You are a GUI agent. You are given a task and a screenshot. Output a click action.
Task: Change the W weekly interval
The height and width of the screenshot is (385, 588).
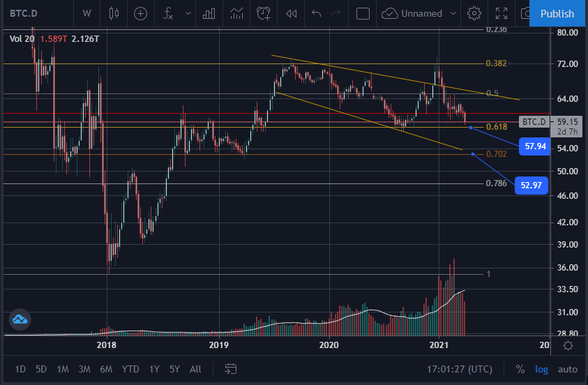tap(86, 14)
